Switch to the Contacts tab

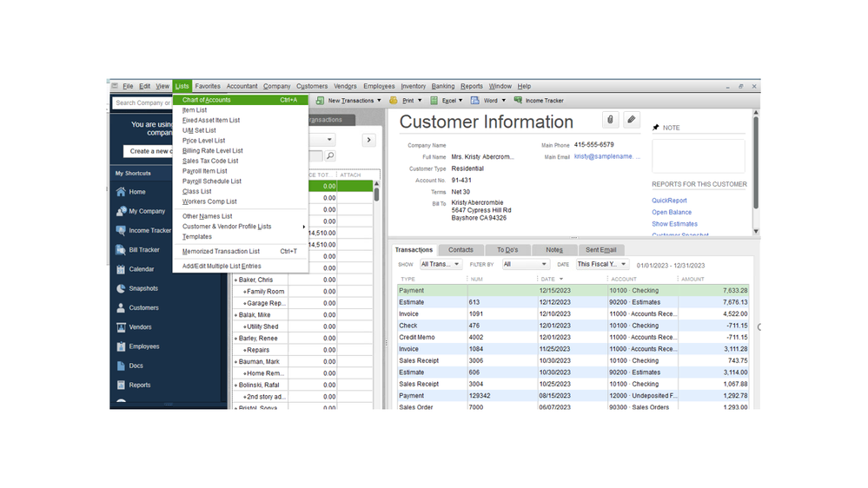click(461, 250)
